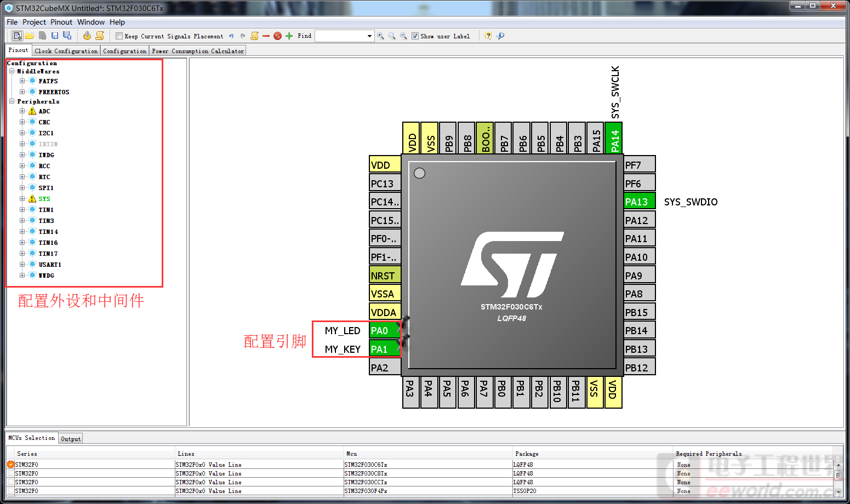Click the Undo arrow in toolbar

tap(231, 36)
